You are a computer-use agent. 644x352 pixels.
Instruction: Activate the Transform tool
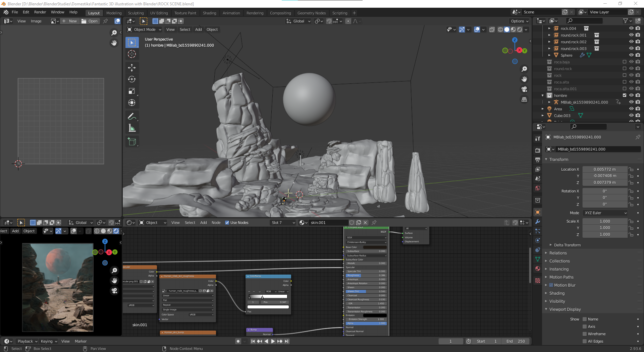[132, 103]
